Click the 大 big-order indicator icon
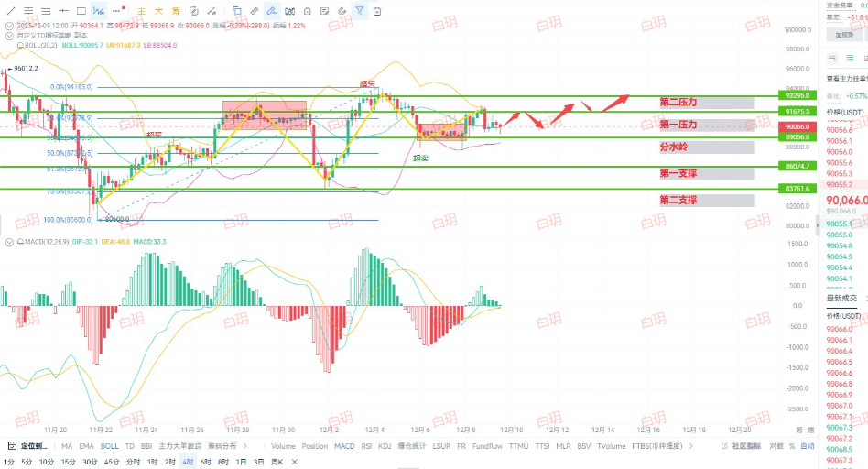The image size is (868, 469). point(159,11)
